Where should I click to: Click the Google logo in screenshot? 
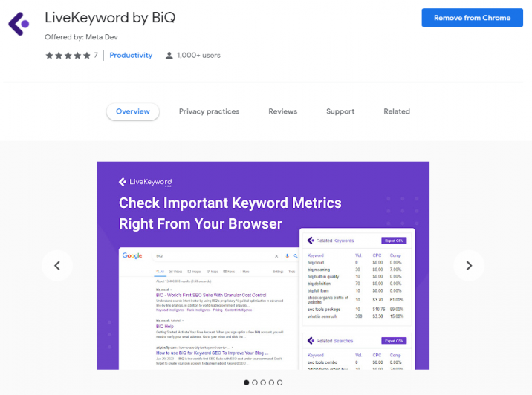click(x=132, y=255)
